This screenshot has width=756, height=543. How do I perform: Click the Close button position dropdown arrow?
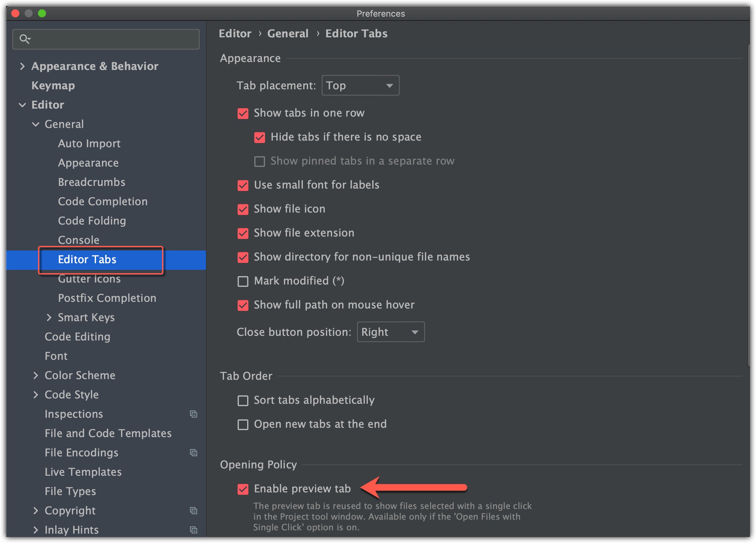(x=414, y=332)
